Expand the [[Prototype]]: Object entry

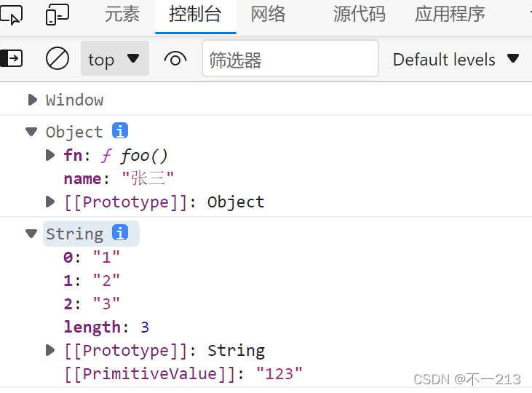point(50,202)
